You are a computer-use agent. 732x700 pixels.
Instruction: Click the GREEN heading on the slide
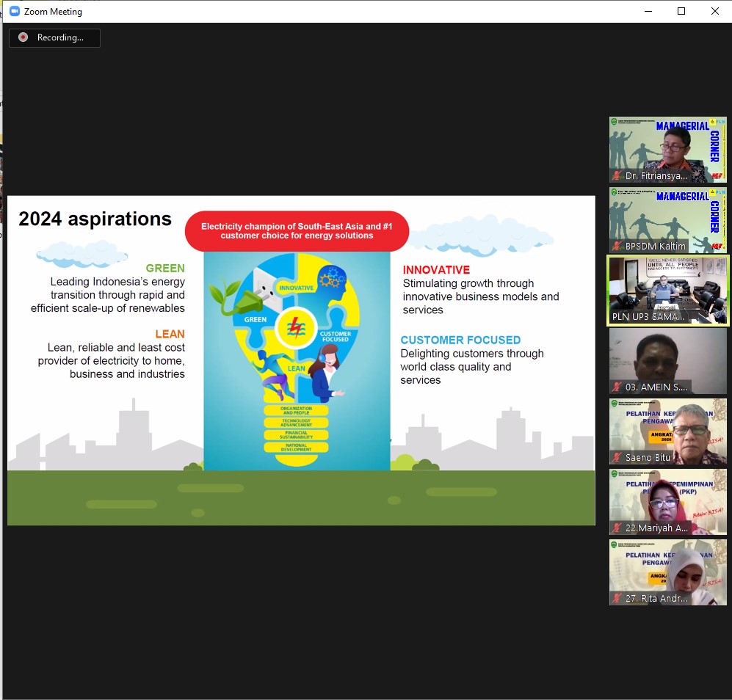pos(165,269)
